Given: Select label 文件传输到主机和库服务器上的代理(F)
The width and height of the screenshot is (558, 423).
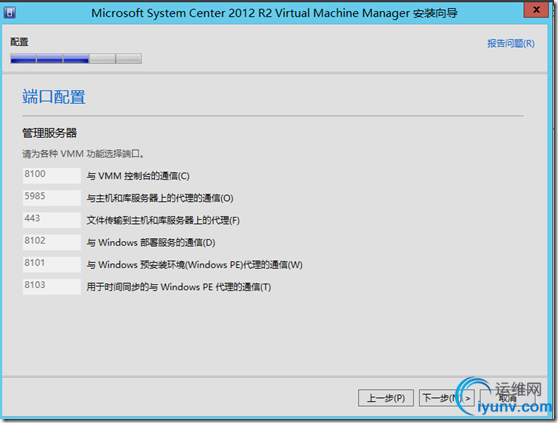Looking at the screenshot, I should point(163,220).
